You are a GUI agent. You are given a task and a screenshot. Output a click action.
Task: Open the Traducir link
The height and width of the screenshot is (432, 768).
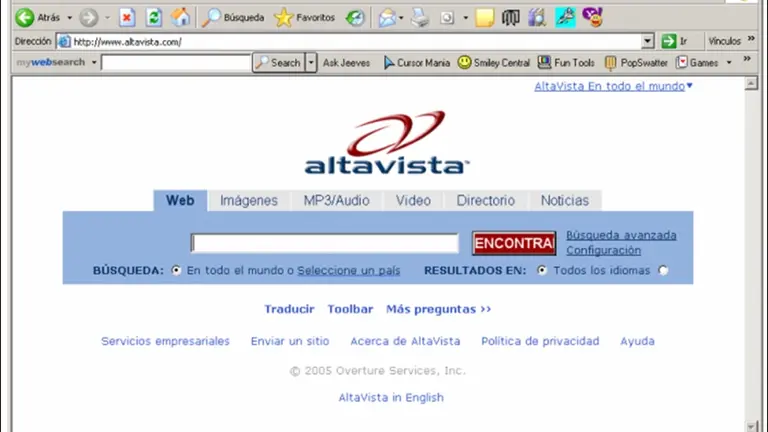coord(289,309)
